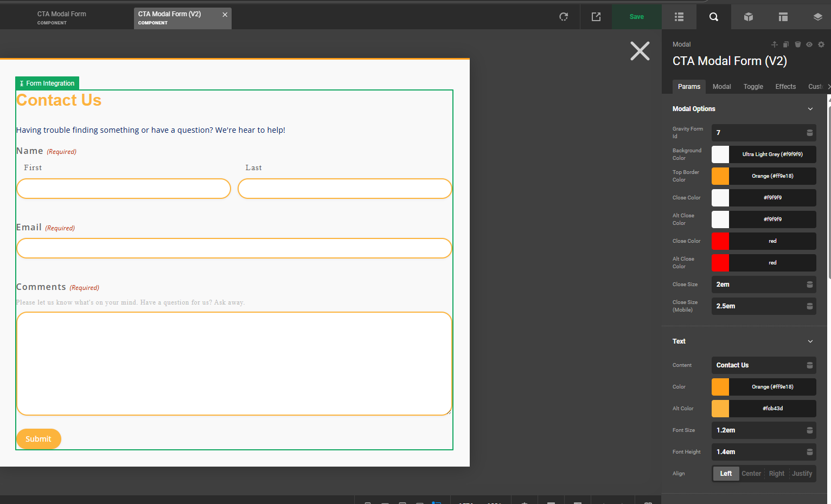Open preview in new window icon

coord(596,17)
